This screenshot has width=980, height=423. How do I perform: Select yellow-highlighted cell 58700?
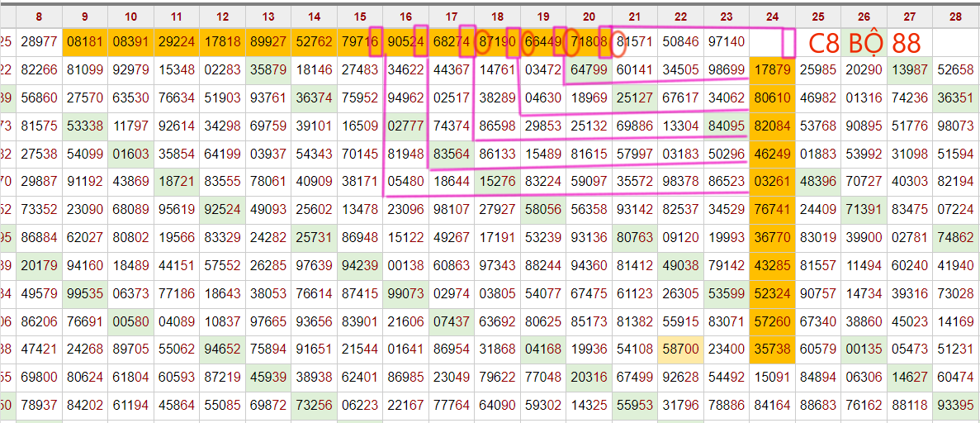tap(680, 350)
